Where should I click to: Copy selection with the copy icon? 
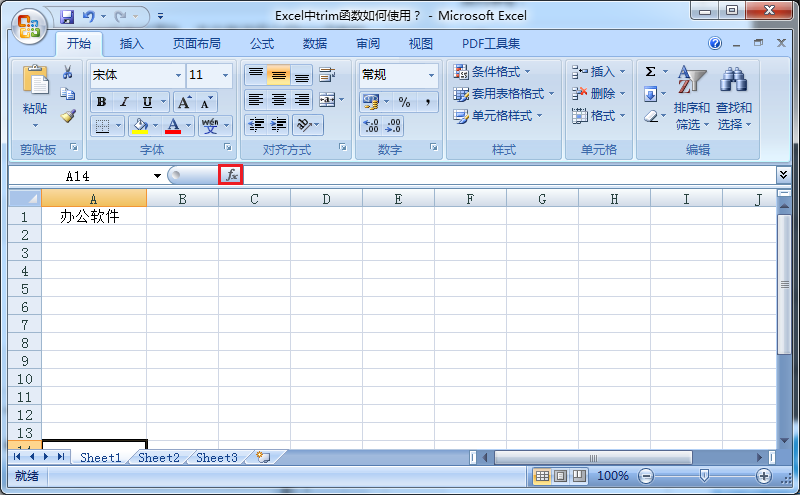tap(67, 94)
